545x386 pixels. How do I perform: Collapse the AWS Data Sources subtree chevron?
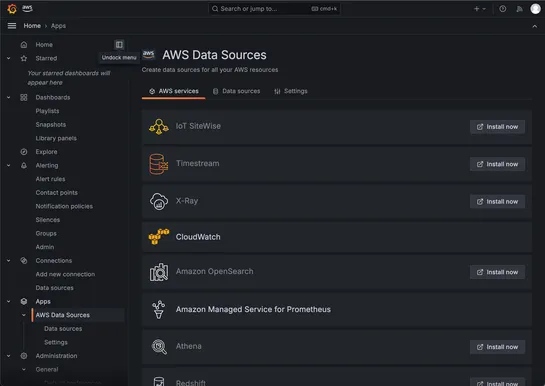click(24, 315)
